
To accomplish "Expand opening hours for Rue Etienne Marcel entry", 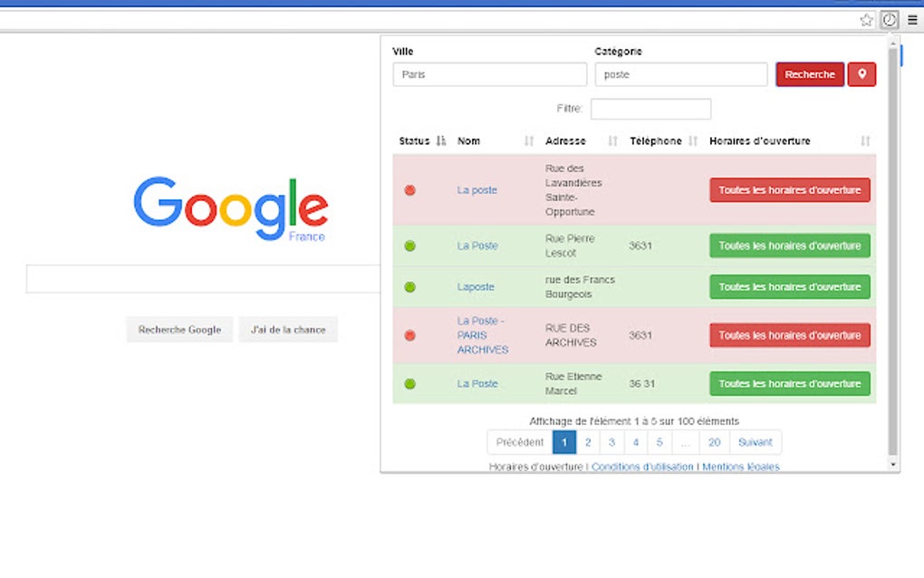I will (789, 383).
